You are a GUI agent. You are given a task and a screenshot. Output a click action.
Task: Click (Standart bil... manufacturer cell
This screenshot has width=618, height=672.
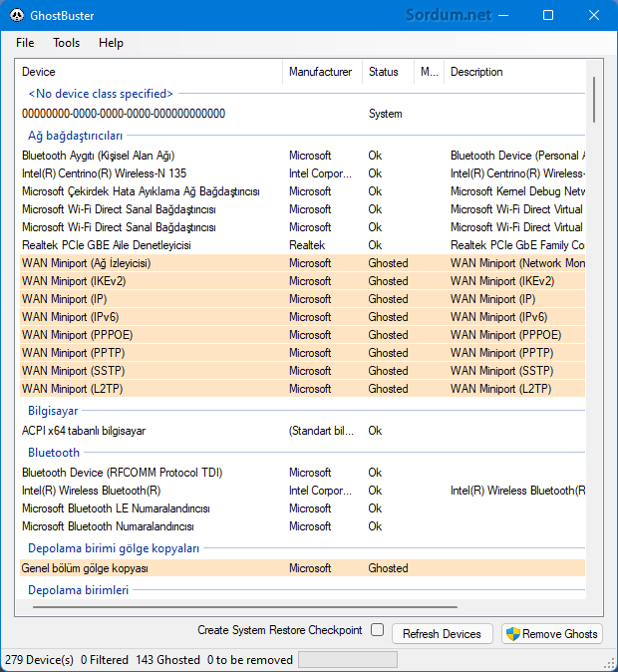coord(321,431)
